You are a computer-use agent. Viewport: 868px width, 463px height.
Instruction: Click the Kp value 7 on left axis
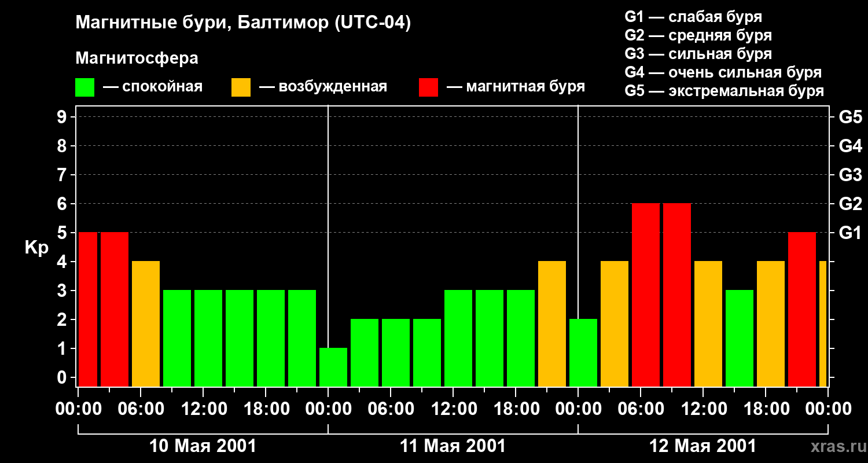(63, 175)
